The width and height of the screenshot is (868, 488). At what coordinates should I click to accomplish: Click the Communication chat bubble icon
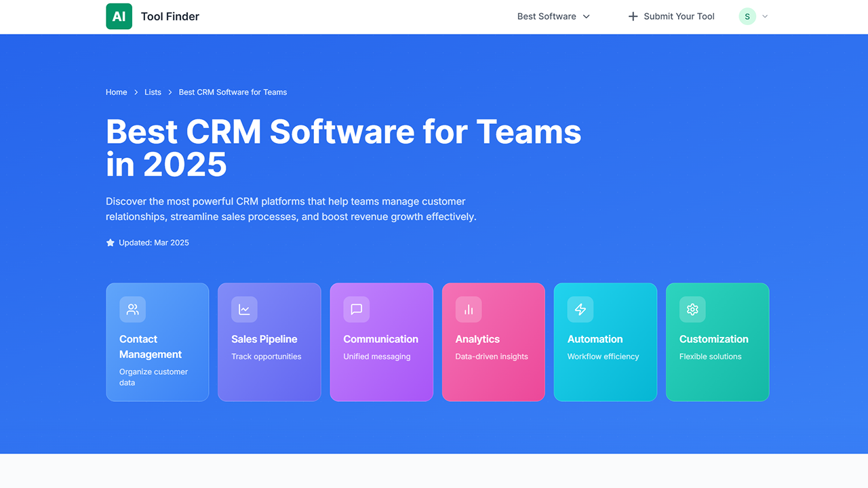pyautogui.click(x=357, y=309)
